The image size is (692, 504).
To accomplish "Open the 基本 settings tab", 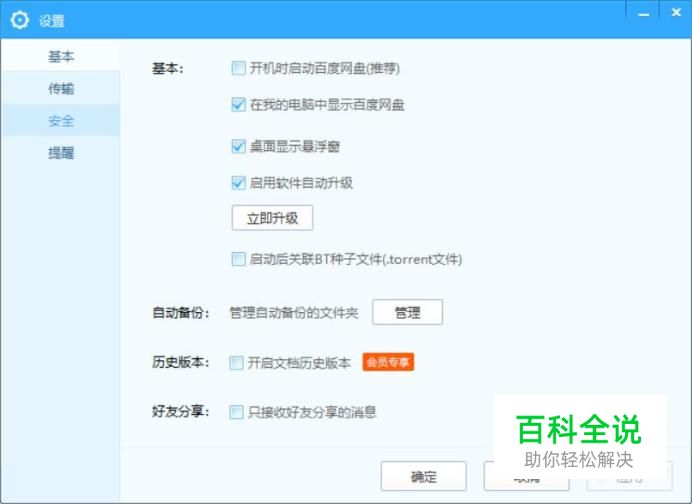I will (x=60, y=56).
